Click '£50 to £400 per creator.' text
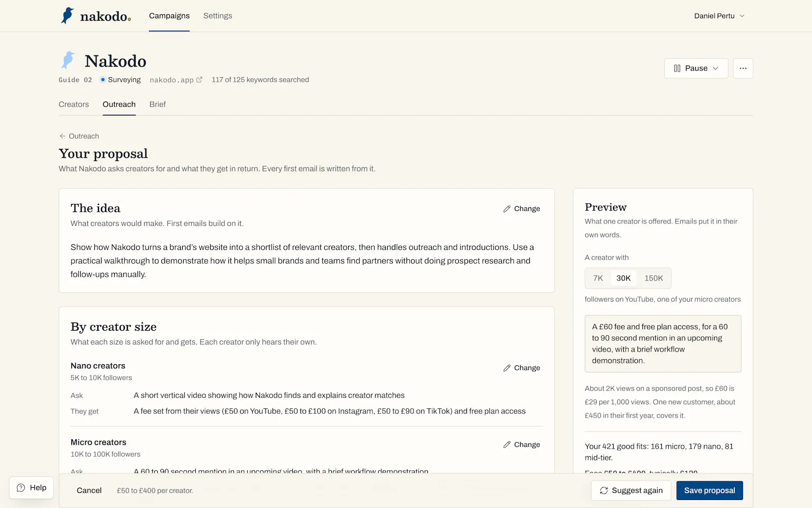 pos(155,491)
